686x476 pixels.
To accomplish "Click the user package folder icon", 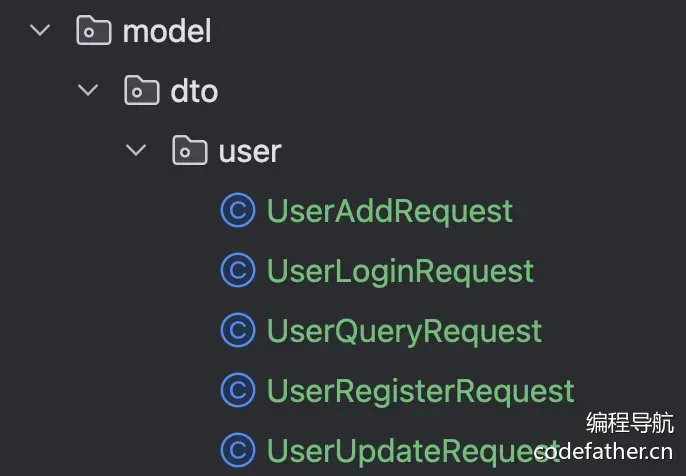I will click(190, 150).
